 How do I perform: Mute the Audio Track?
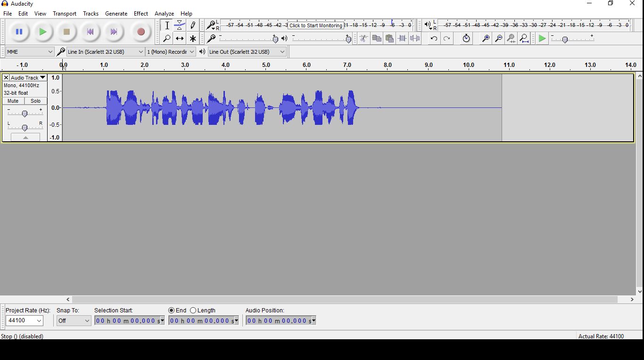[13, 101]
